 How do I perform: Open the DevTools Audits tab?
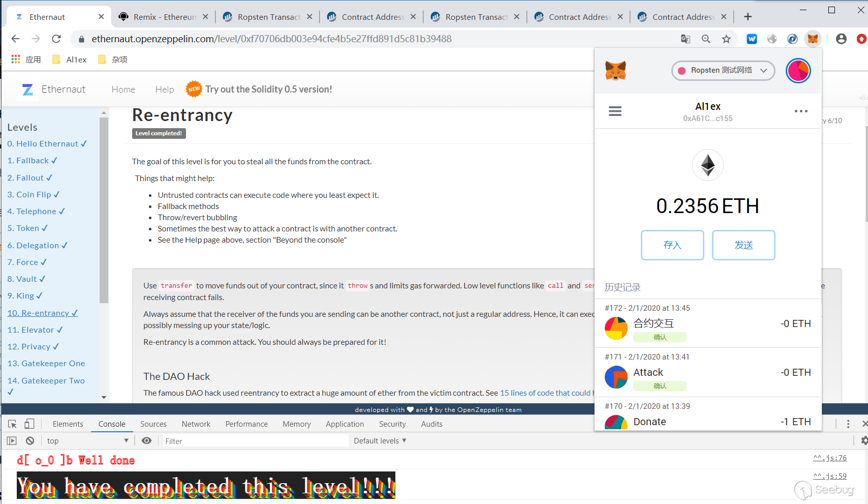(432, 424)
